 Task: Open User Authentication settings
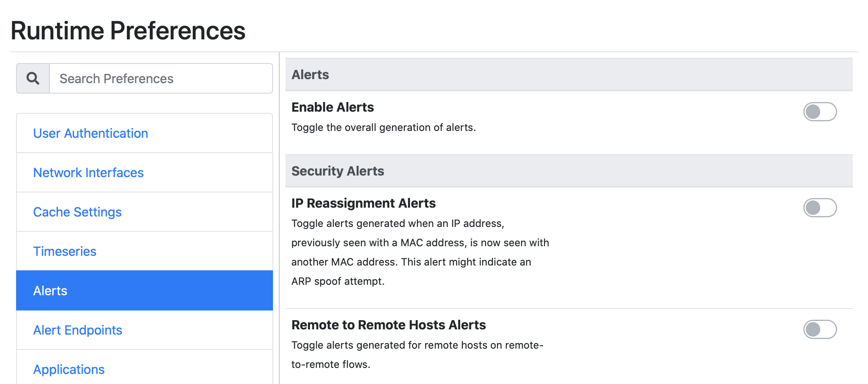[90, 133]
